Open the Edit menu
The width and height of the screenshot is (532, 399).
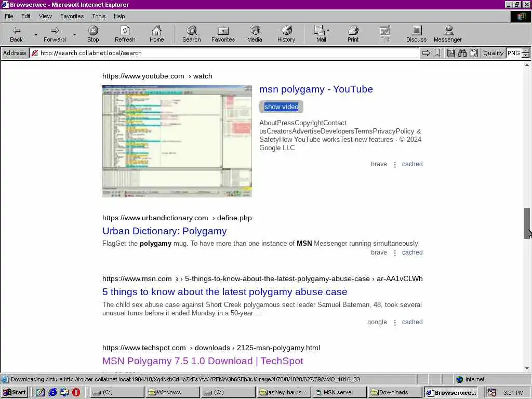[26, 16]
